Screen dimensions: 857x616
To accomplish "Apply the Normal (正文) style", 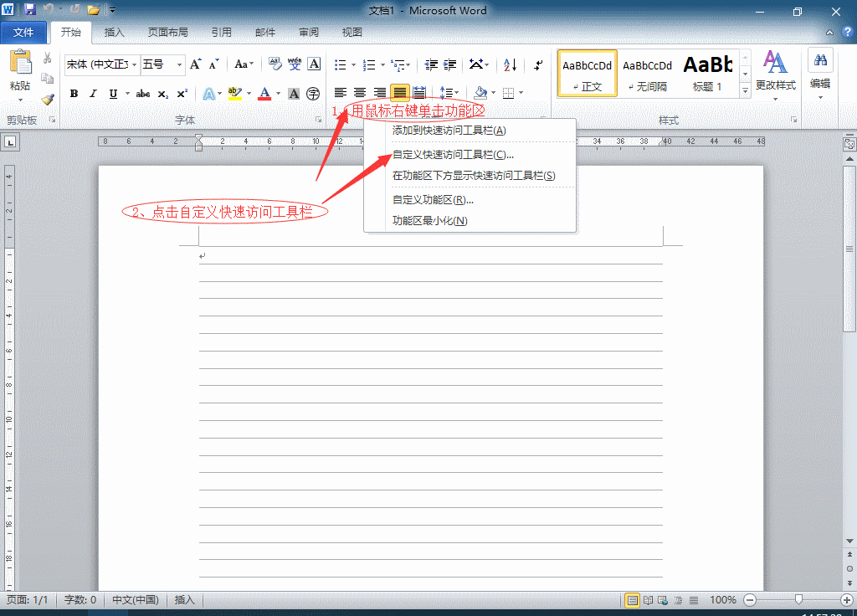I will click(588, 74).
